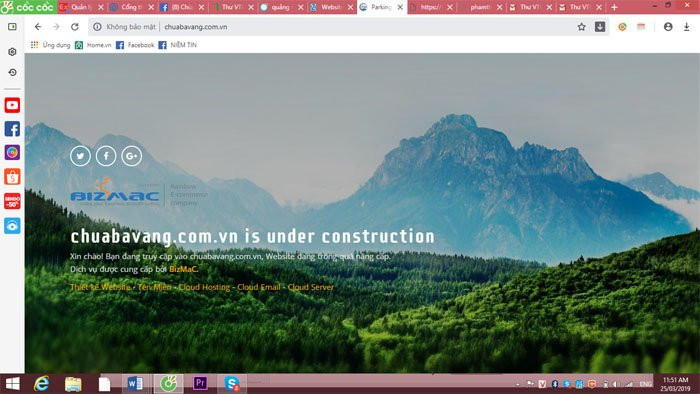Click the volume speaker tray icon
This screenshot has height=394, width=700.
click(x=616, y=384)
